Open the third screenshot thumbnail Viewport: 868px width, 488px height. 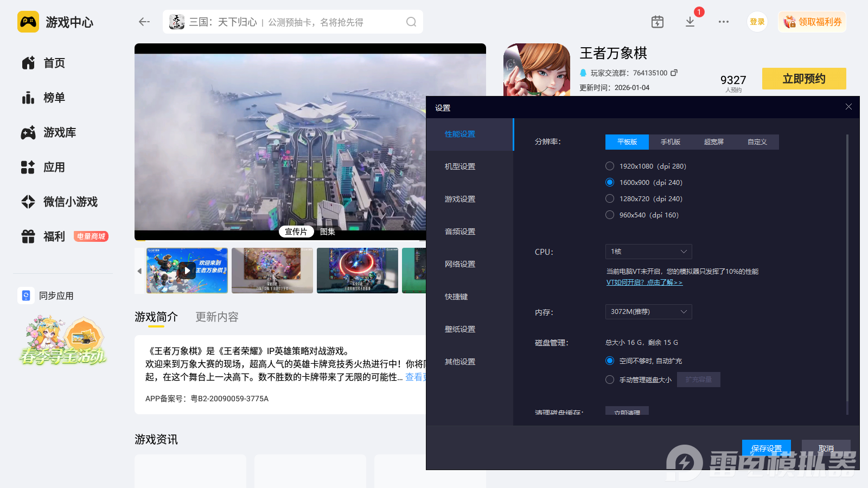pyautogui.click(x=358, y=271)
